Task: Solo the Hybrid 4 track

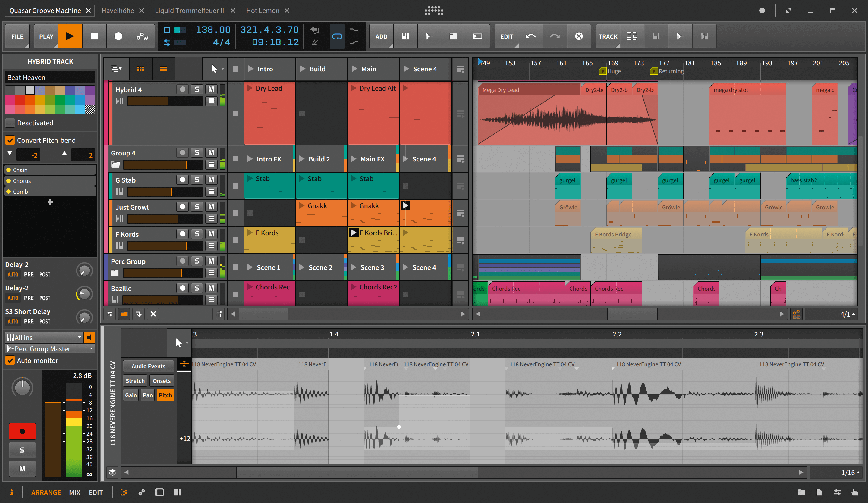Action: coord(197,89)
